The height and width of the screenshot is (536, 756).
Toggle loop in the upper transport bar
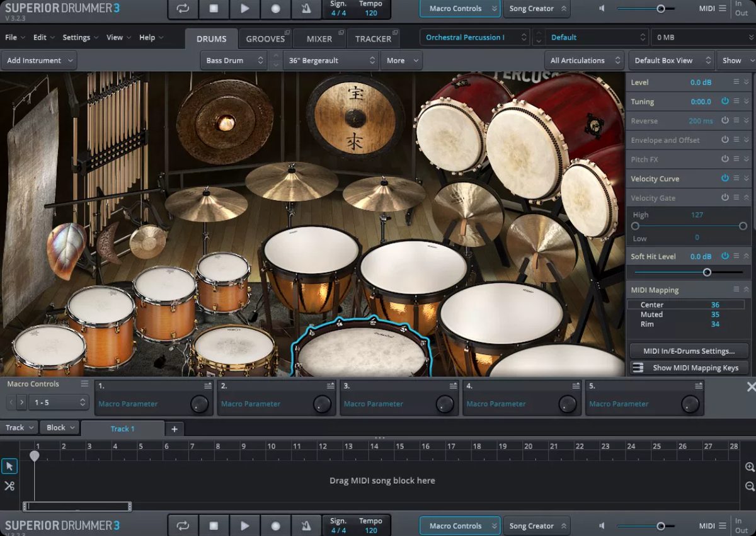pyautogui.click(x=183, y=9)
